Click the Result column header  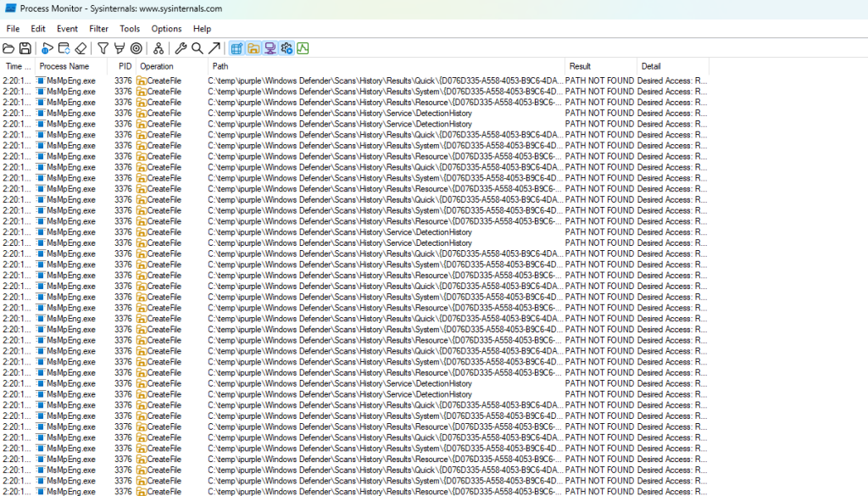tap(581, 66)
